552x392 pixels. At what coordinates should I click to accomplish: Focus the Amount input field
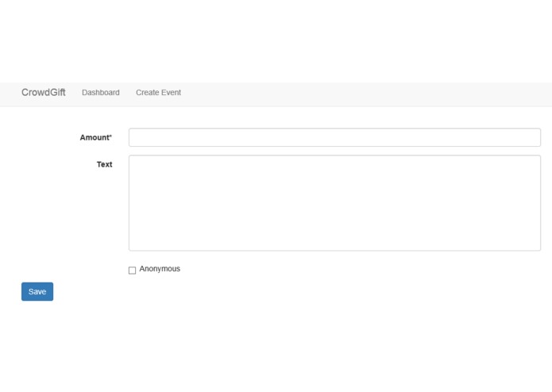[334, 137]
